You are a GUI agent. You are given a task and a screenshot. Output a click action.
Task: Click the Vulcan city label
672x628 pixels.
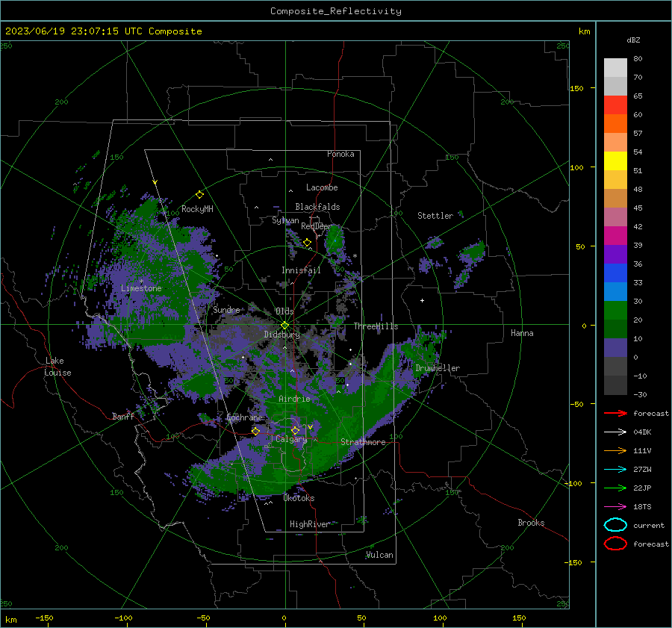379,555
